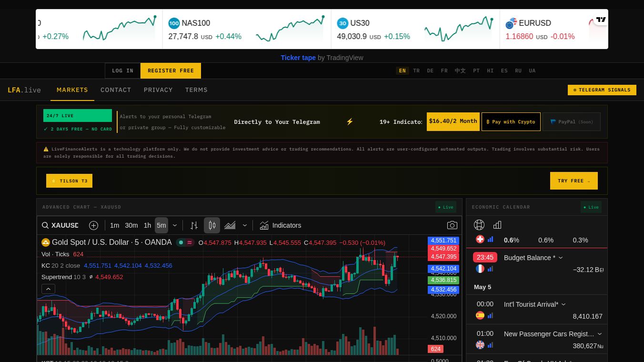
Task: Open the MARKETS tab
Action: [x=72, y=90]
